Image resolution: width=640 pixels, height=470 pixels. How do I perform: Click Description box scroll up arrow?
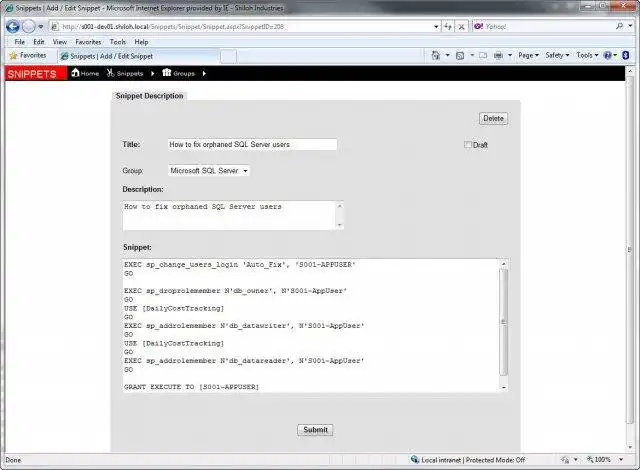tap(340, 206)
